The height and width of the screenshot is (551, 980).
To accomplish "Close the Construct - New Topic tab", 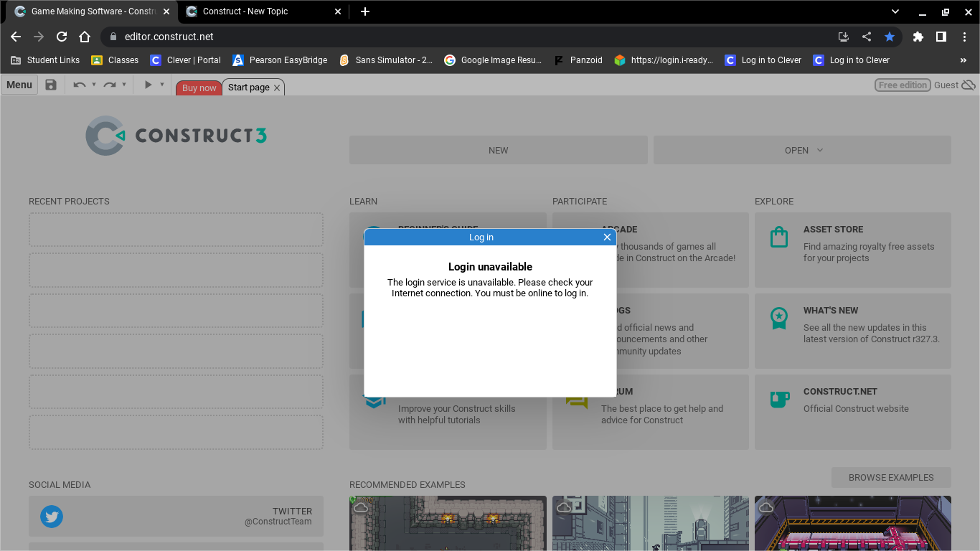I will click(x=338, y=11).
